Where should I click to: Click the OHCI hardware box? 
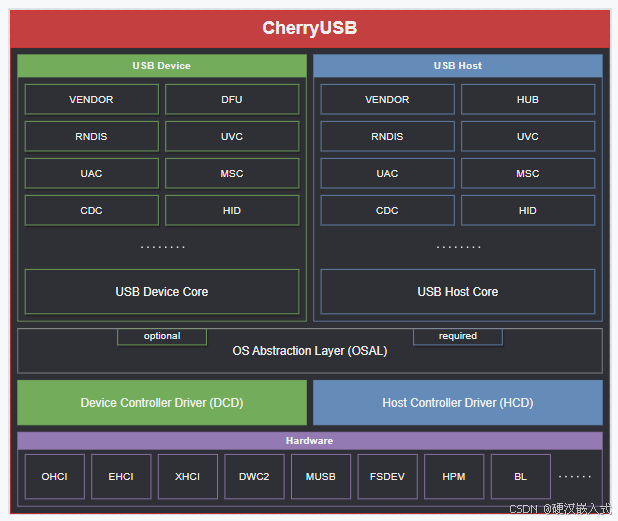tap(55, 476)
